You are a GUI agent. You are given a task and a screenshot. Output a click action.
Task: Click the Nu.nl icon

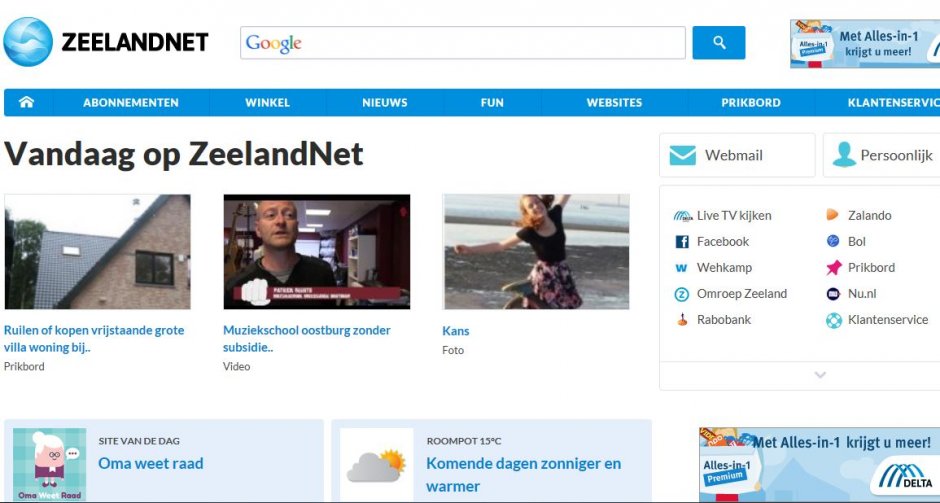click(833, 294)
